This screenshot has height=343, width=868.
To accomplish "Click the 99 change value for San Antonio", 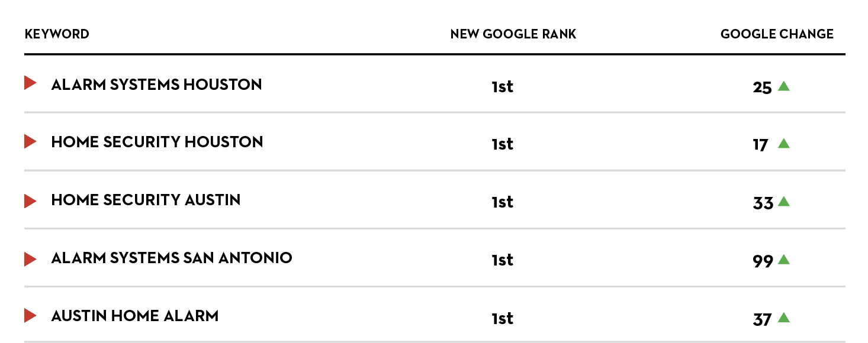I will [x=763, y=261].
